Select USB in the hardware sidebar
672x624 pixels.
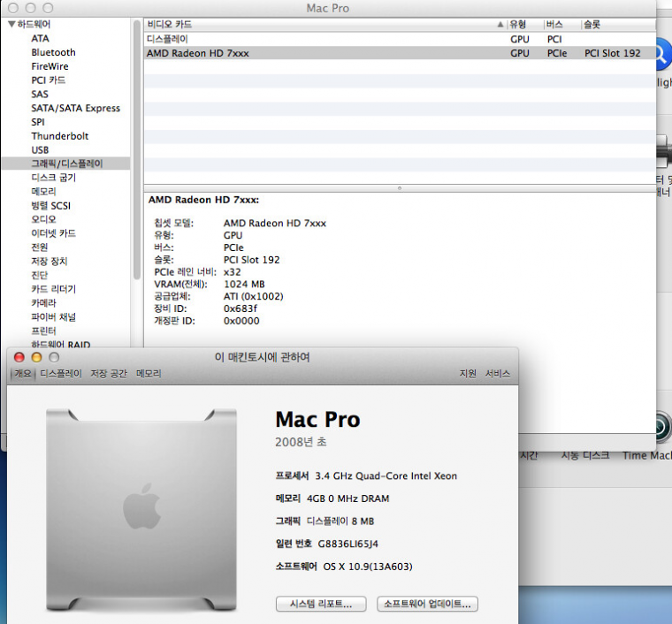point(40,150)
